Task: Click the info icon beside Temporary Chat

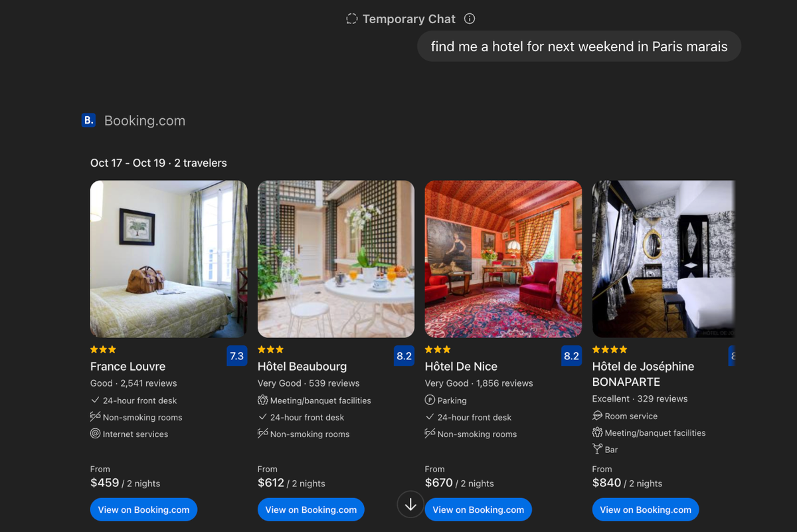Action: pyautogui.click(x=470, y=19)
